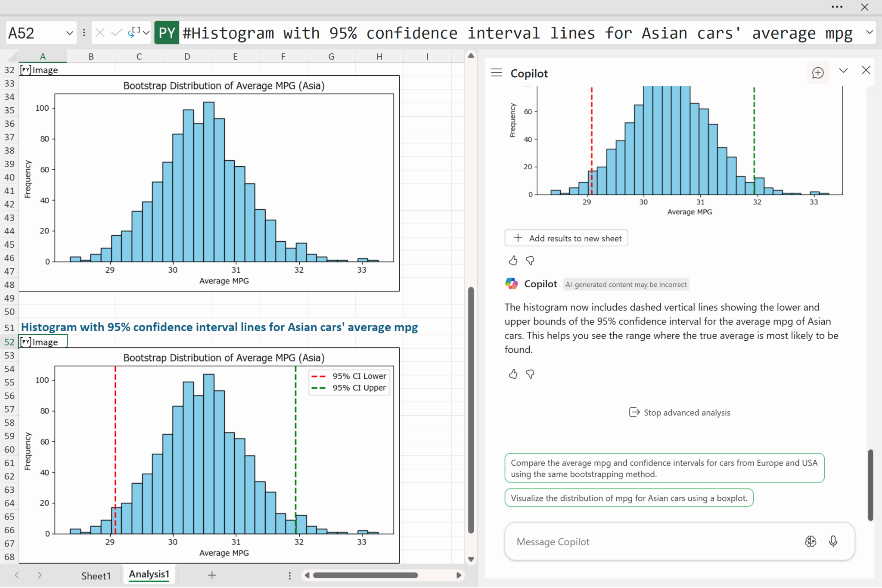Click Add results to new sheet
Screen dimensions: 882x588
[566, 238]
